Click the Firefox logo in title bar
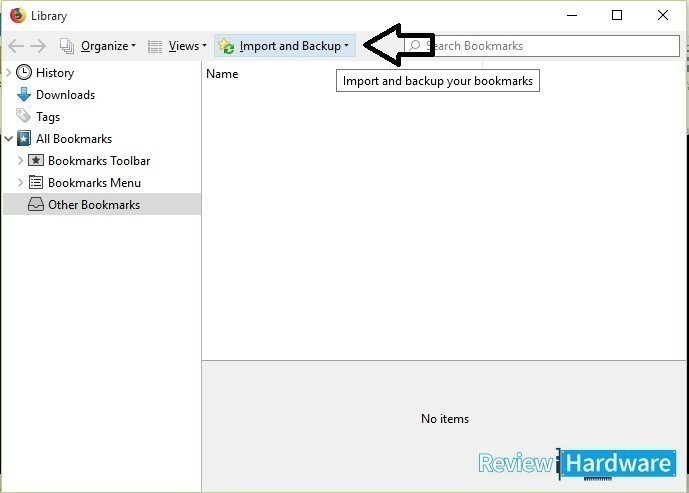The width and height of the screenshot is (689, 493). [18, 15]
